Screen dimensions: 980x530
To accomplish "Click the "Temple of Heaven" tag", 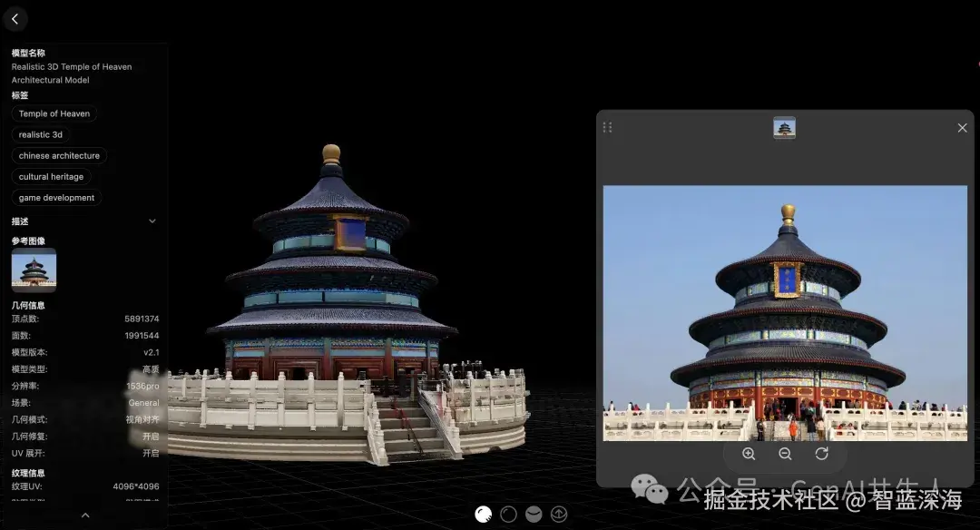I will (x=54, y=113).
